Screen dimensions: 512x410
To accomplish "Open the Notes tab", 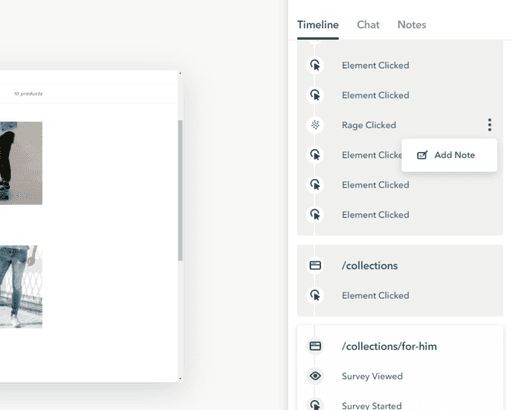I will pyautogui.click(x=412, y=25).
